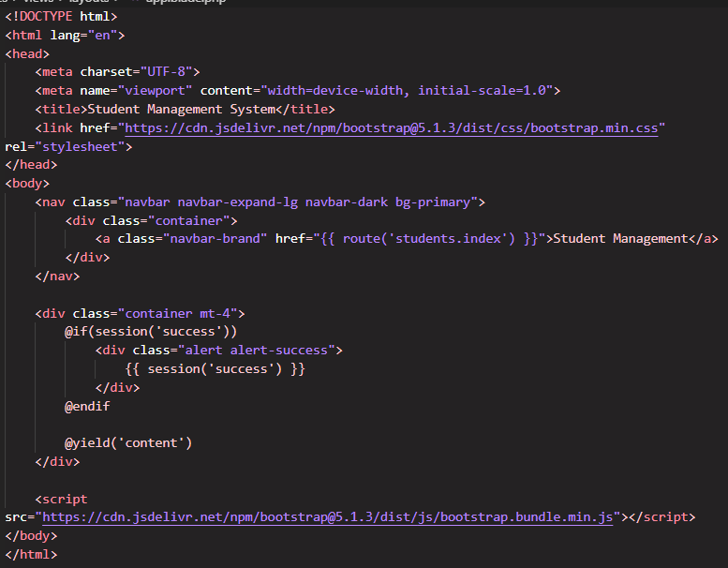Click the closing </html> tag
This screenshot has width=728, height=568.
[31, 555]
